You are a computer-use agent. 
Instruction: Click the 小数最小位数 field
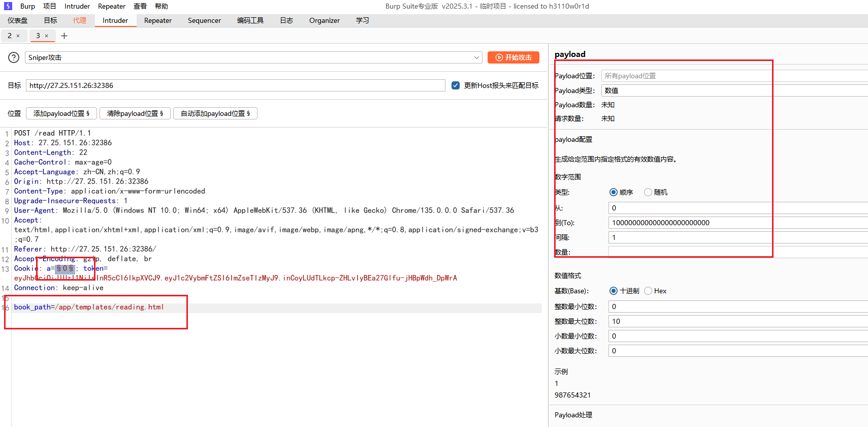(x=738, y=336)
